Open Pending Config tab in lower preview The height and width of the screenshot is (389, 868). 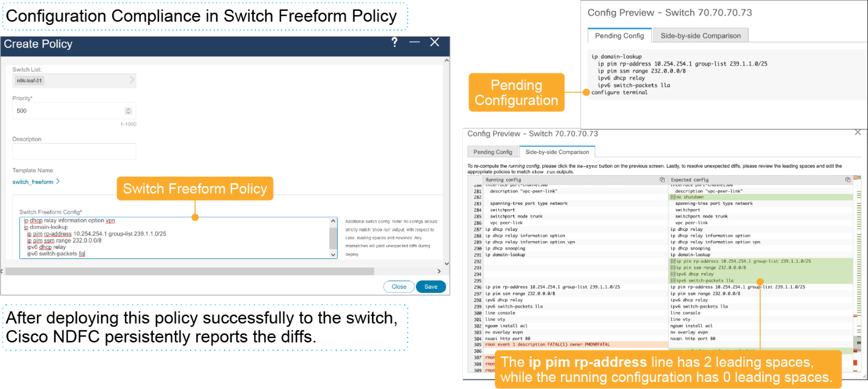coord(493,152)
